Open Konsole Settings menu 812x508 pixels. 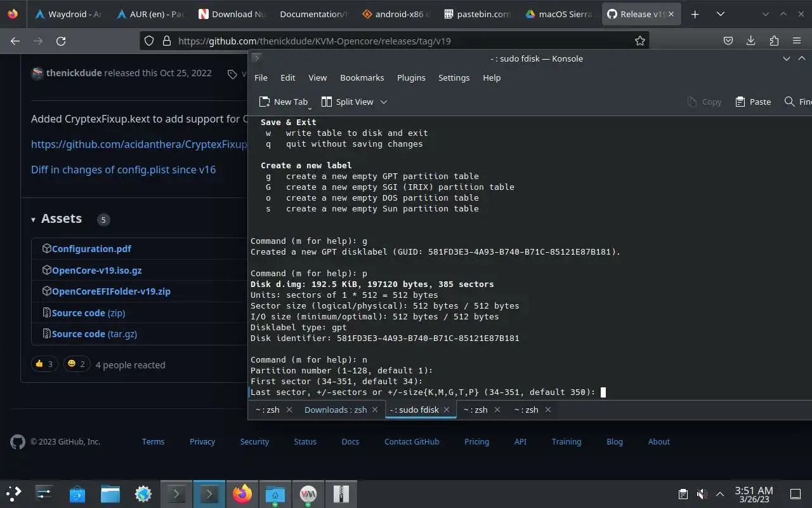coord(454,77)
